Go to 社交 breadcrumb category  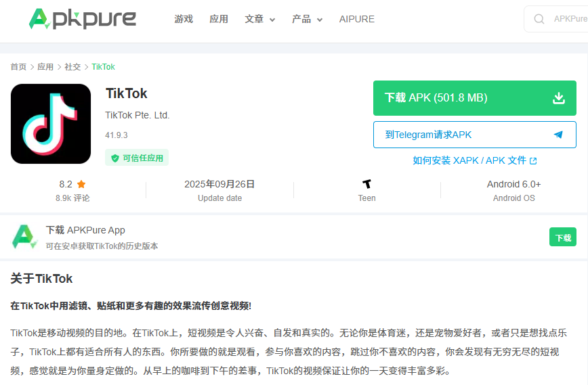point(72,67)
